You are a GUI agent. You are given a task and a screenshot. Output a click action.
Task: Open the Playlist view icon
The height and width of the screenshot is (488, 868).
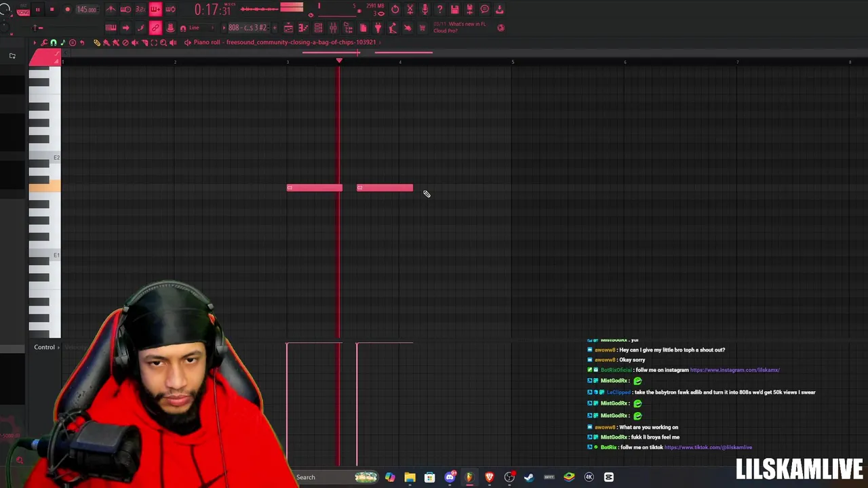(288, 28)
